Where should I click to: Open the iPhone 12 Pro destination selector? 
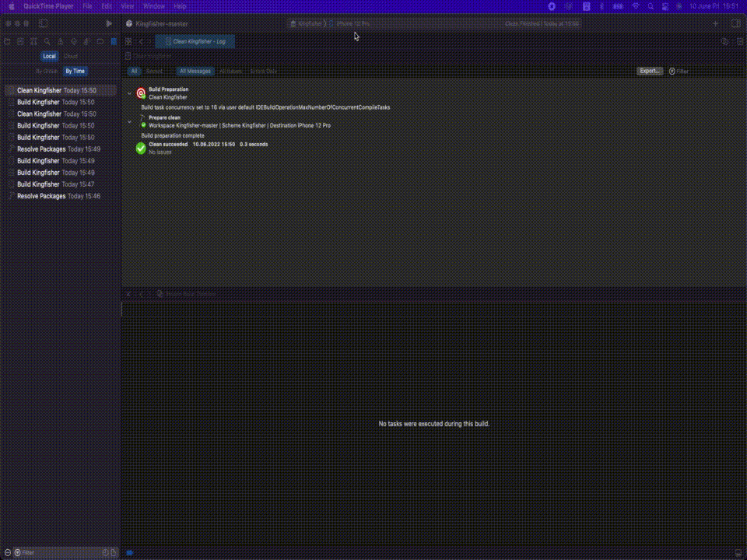point(349,23)
